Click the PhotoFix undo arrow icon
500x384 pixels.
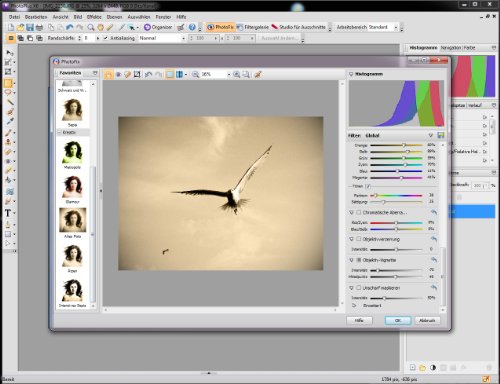[x=149, y=74]
